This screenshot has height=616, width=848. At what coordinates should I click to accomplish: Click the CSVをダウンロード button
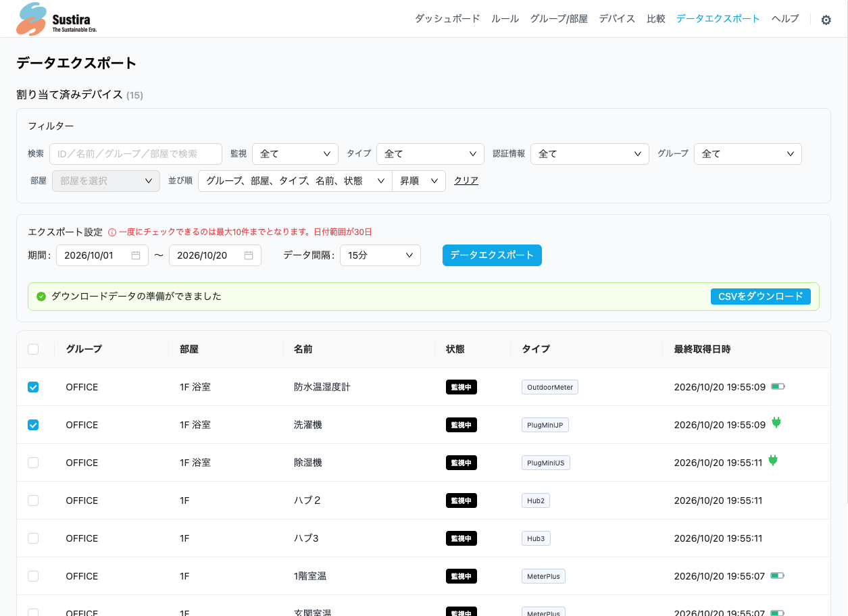pyautogui.click(x=761, y=297)
